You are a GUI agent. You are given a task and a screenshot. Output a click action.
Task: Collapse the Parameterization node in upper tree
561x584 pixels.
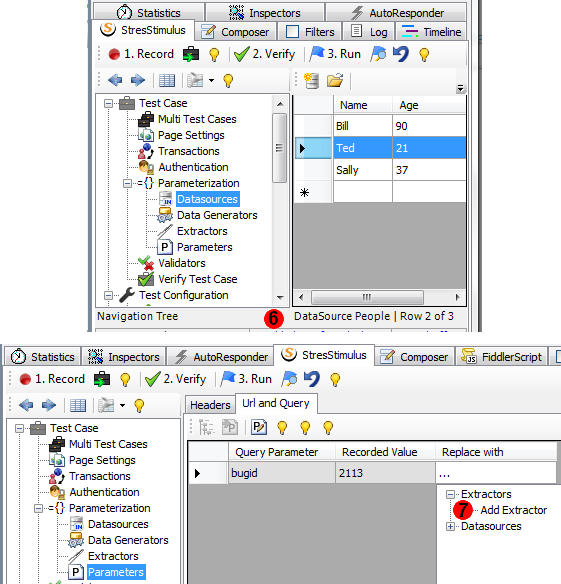(x=127, y=183)
